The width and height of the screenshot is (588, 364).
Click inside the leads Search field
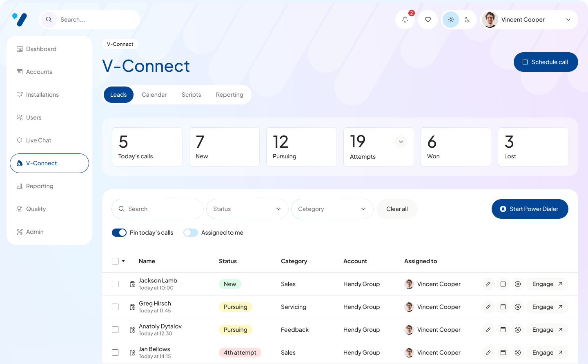[x=158, y=209]
